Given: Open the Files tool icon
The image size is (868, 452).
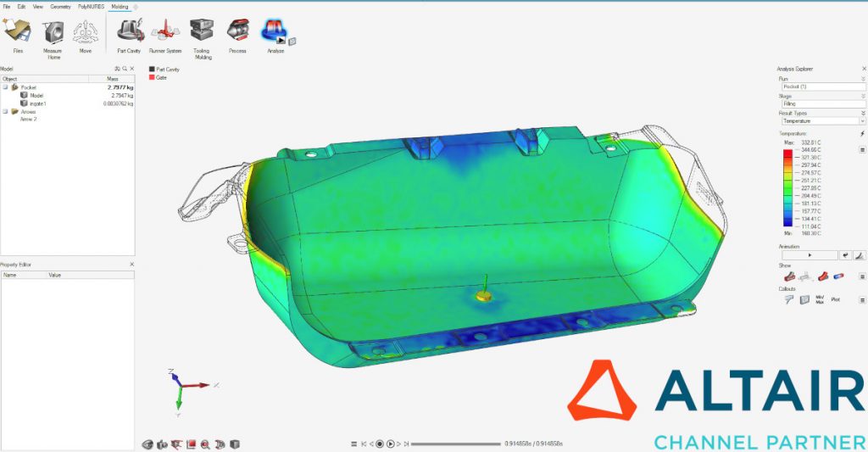Looking at the screenshot, I should 17,32.
